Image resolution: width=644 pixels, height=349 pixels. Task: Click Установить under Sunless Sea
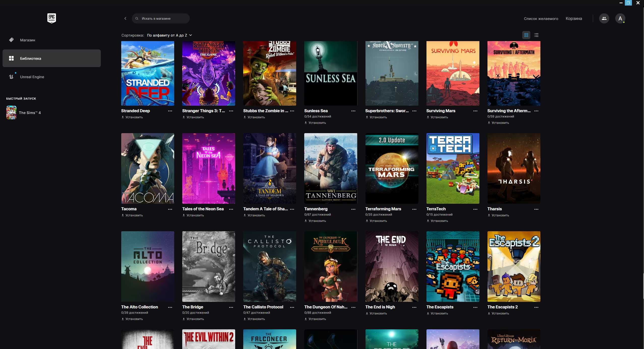[x=315, y=123]
